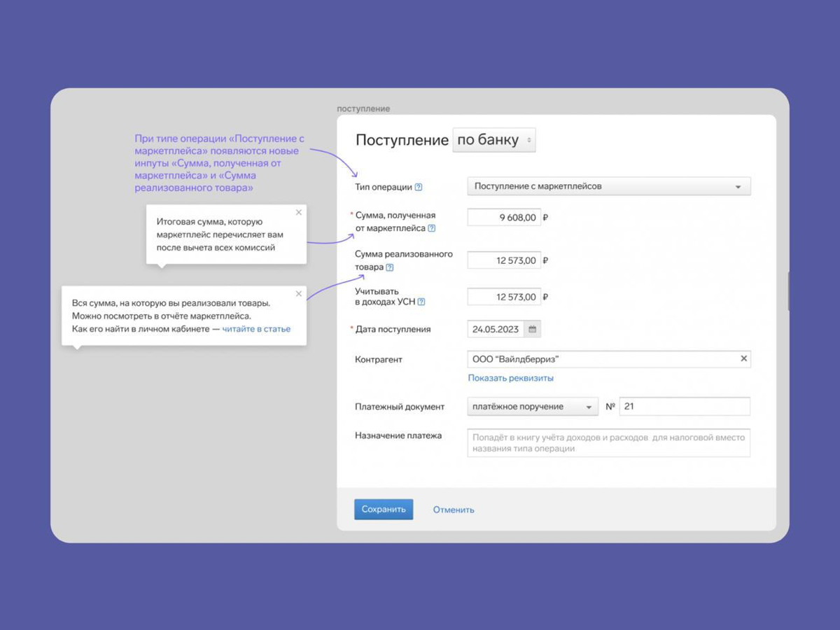Open help for the "Тип операции" field

418,188
